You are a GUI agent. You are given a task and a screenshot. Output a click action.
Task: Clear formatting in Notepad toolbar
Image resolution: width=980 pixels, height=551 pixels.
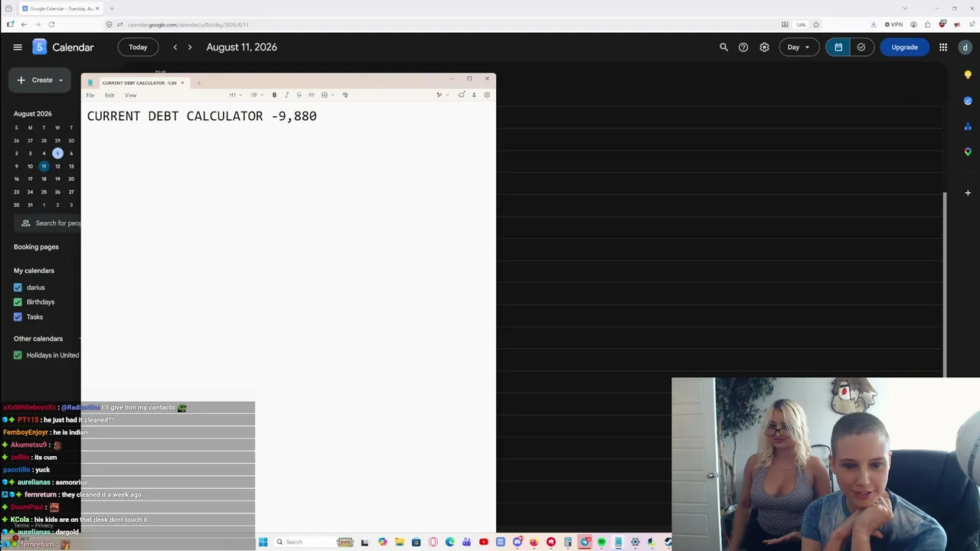pyautogui.click(x=345, y=95)
